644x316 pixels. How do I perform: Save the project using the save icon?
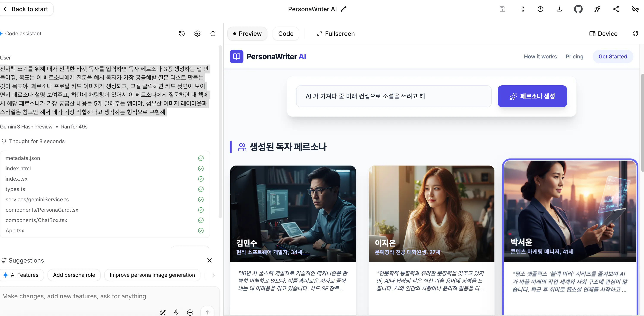tap(502, 9)
